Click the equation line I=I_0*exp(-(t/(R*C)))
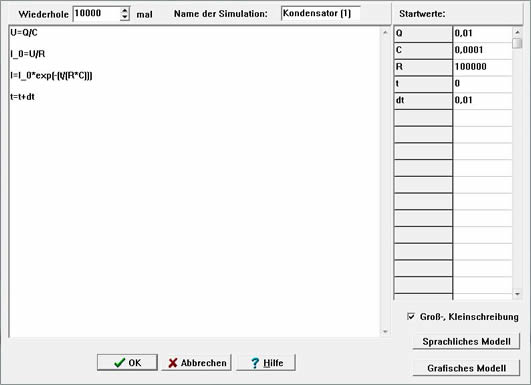Screen dimensions: 531x385 coord(51,75)
